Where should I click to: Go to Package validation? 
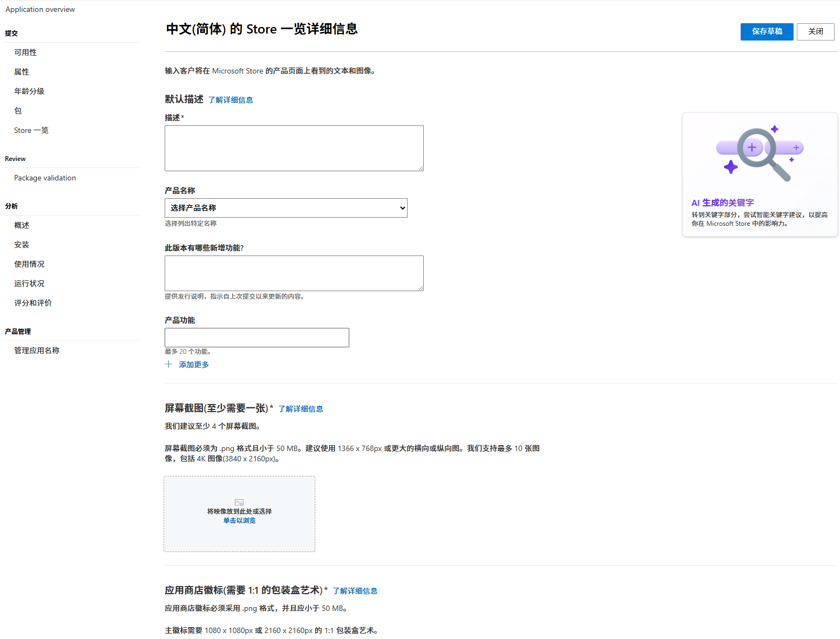click(x=45, y=177)
